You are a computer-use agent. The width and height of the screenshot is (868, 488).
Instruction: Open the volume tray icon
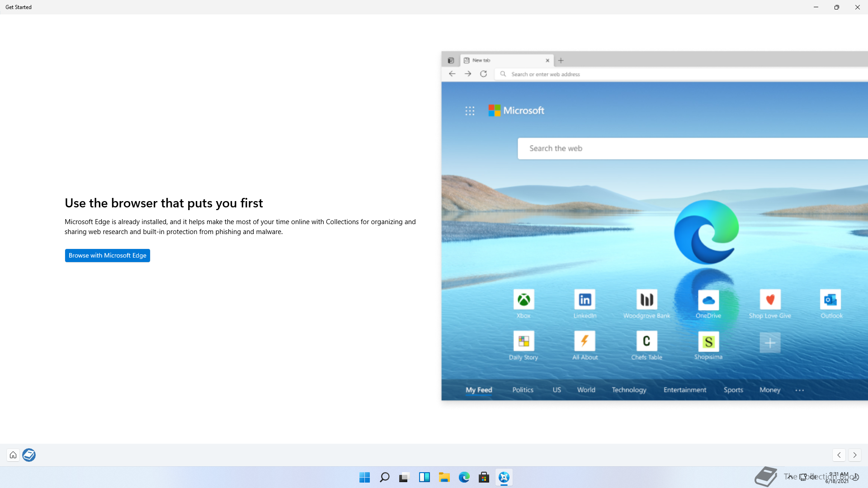click(x=813, y=477)
